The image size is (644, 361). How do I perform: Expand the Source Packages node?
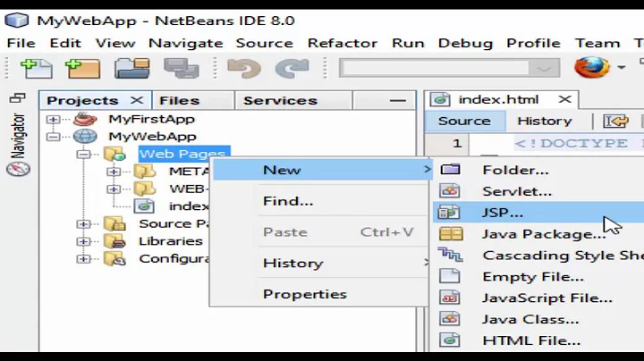coord(83,224)
